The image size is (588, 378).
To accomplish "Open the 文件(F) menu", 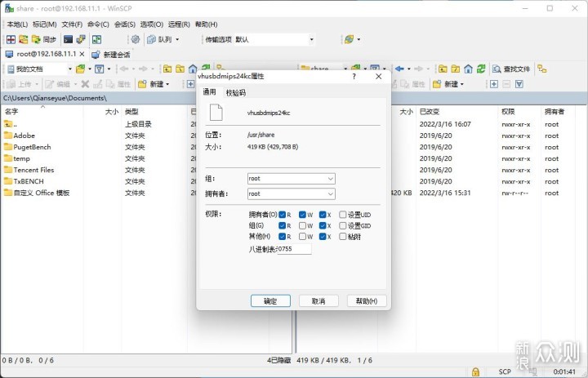I will tap(72, 24).
